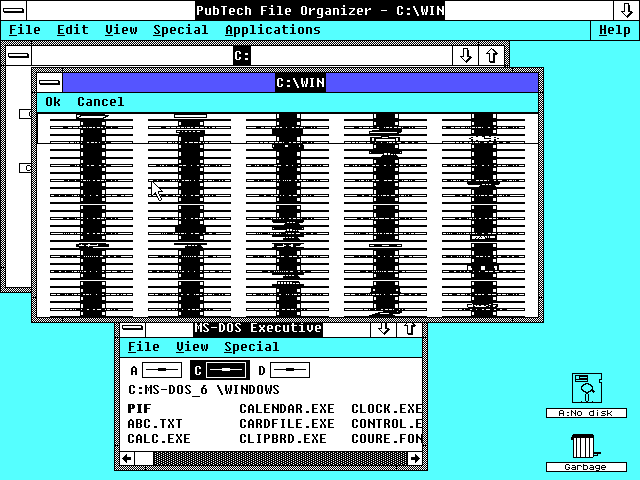Select drive A in MS-DOS Executive
This screenshot has width=640, height=480.
pyautogui.click(x=156, y=370)
